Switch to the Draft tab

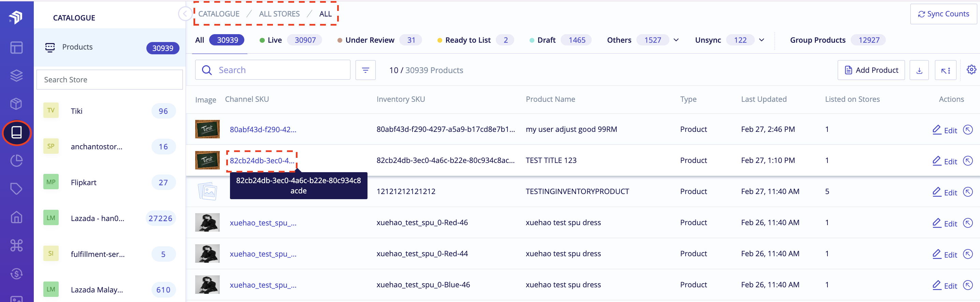point(560,40)
